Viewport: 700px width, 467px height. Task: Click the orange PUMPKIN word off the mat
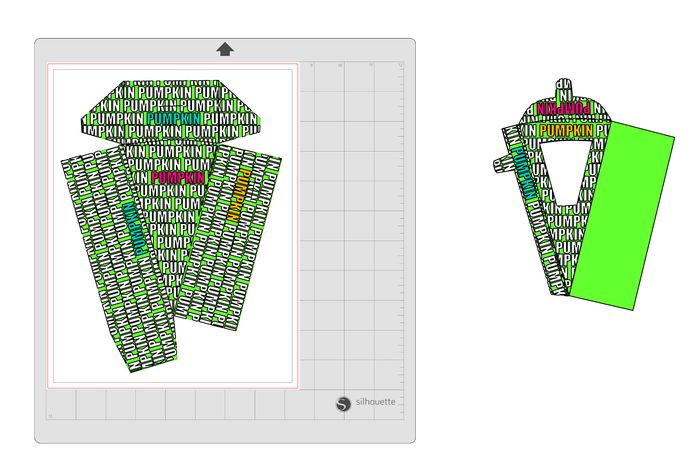[569, 130]
